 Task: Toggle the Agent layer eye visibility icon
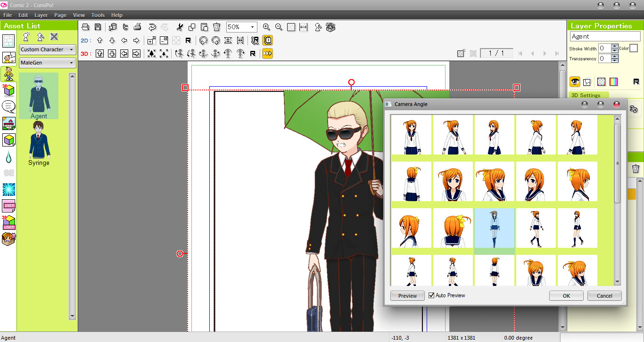coord(574,81)
